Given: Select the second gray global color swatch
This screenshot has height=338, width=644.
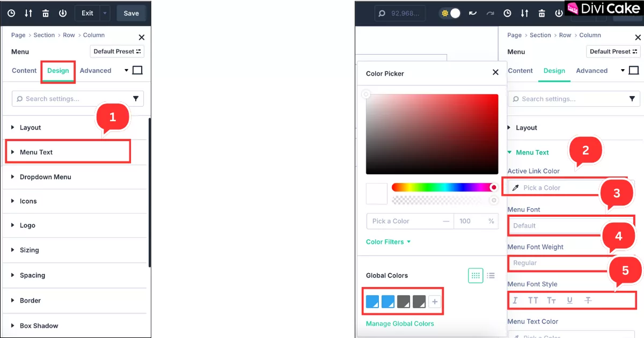Looking at the screenshot, I should click(419, 302).
